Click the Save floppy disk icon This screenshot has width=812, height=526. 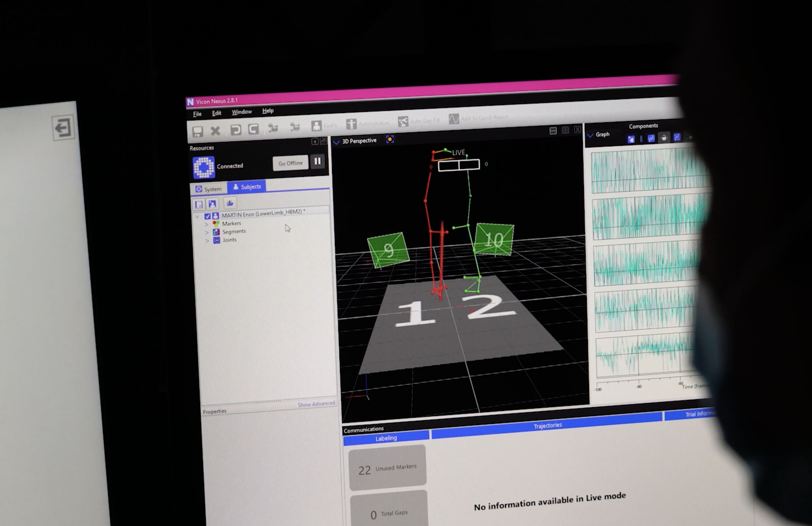[x=198, y=131]
